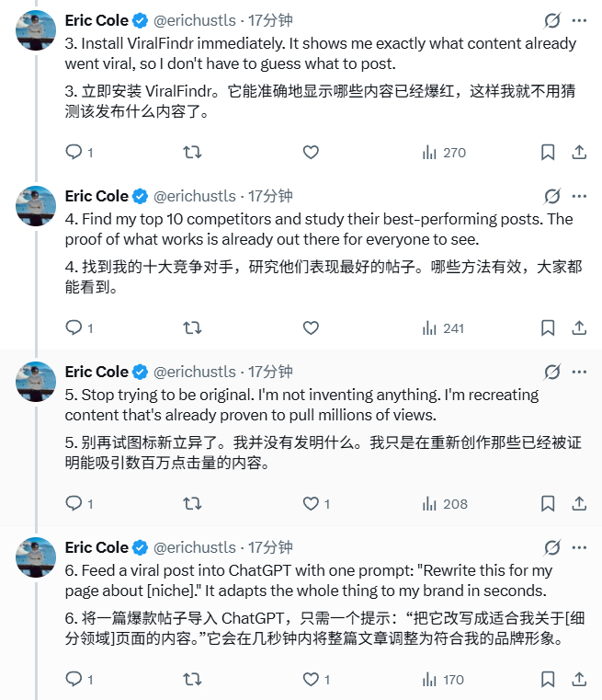Open more options menu on tweet 4
The image size is (602, 700).
click(579, 196)
